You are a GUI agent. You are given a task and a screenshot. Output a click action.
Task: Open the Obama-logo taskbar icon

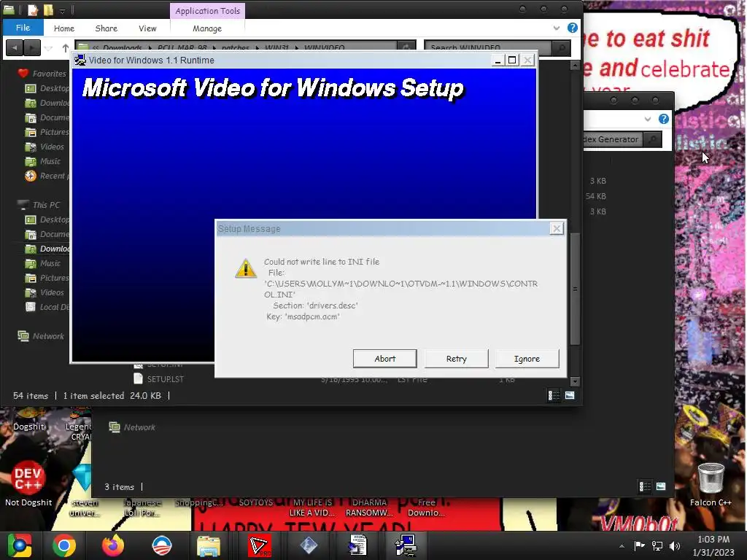click(161, 545)
